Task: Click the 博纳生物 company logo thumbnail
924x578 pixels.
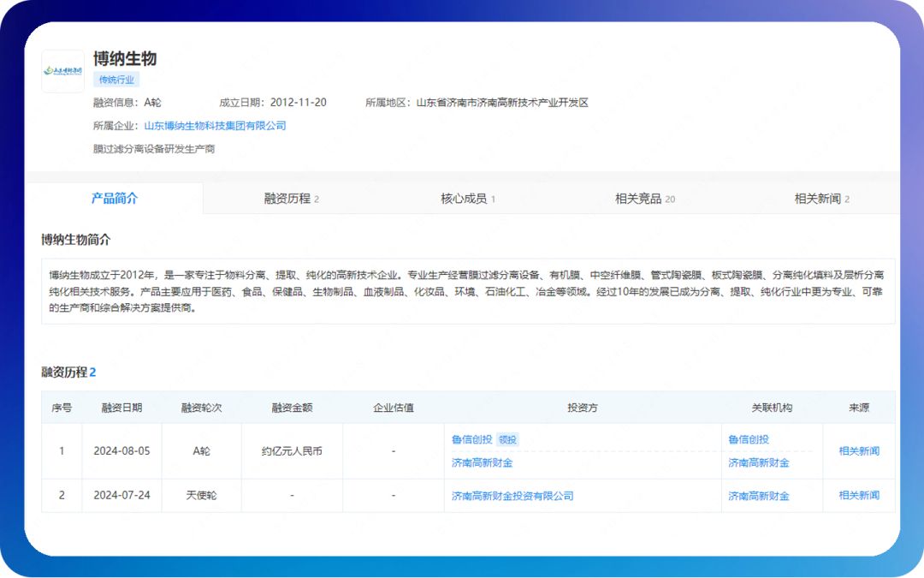Action: [63, 71]
